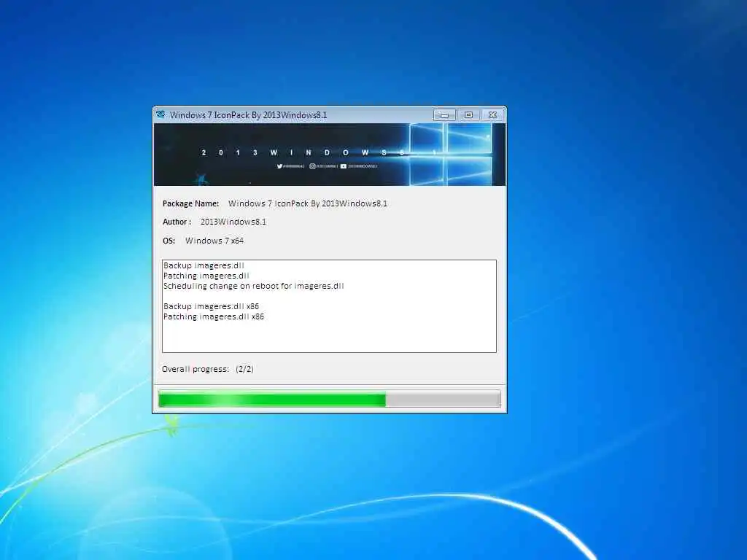Close the IconPack installer window
The width and height of the screenshot is (747, 560).
coord(493,114)
